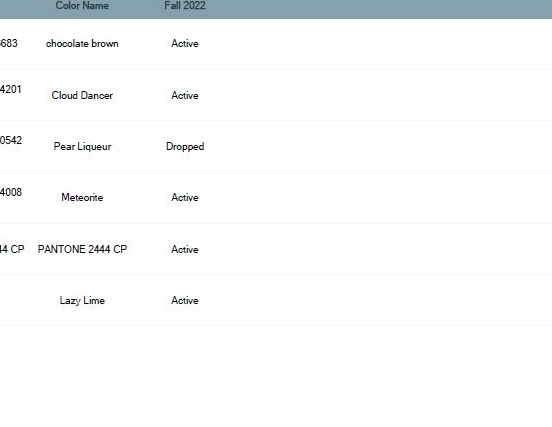
Task: Click the code ending in 0542
Action: coord(11,140)
